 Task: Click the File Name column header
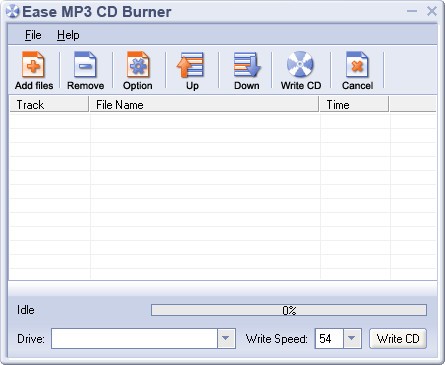[204, 105]
